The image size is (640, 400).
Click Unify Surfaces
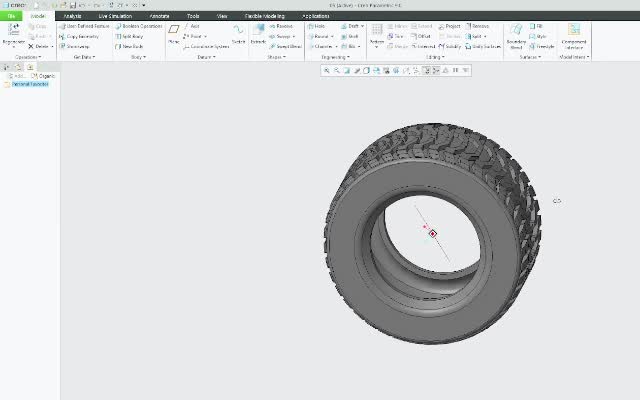click(483, 47)
